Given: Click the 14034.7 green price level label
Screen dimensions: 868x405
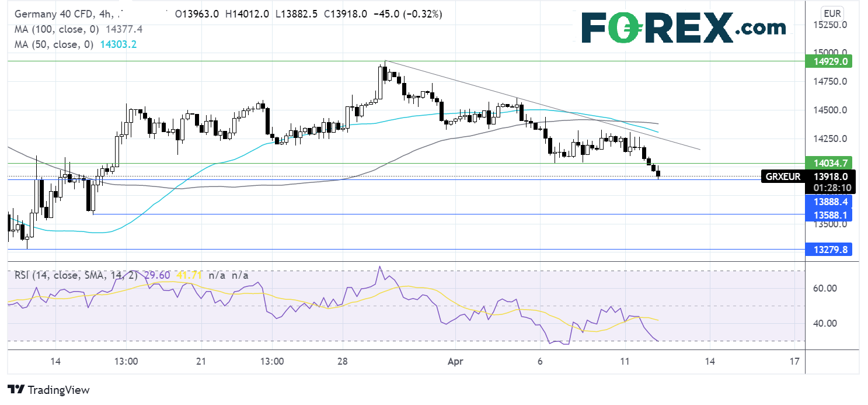Looking at the screenshot, I should tap(828, 164).
